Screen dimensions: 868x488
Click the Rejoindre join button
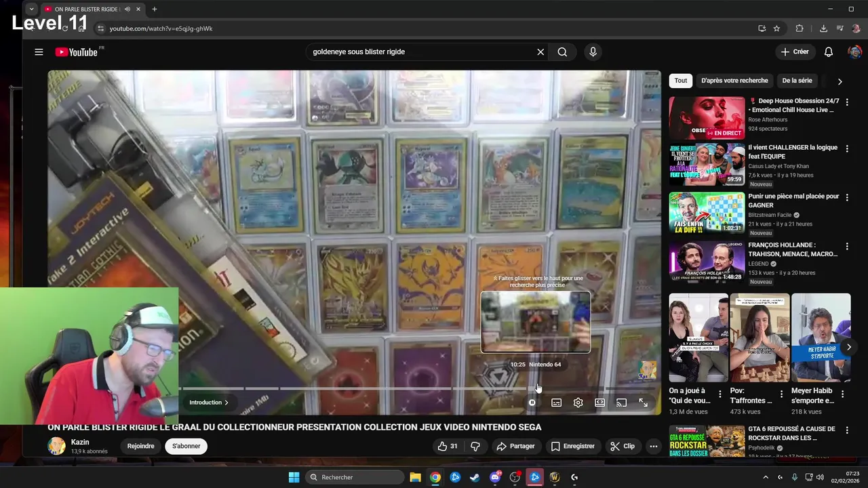140,446
